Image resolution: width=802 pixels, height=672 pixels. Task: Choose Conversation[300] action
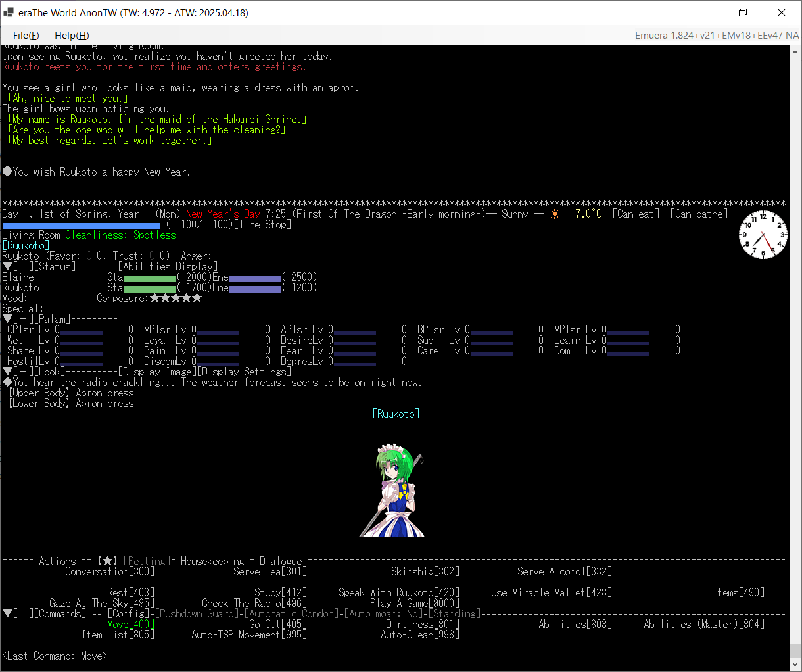pyautogui.click(x=110, y=571)
